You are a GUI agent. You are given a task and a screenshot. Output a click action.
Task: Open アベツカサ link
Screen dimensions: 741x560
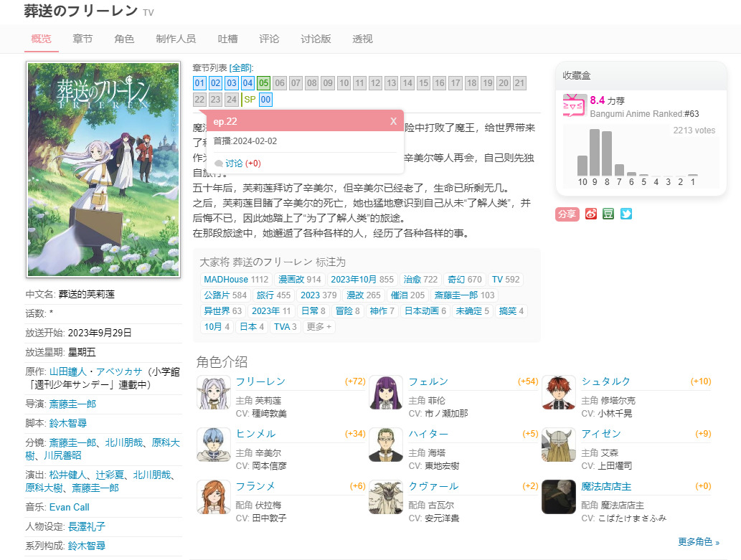click(x=119, y=372)
